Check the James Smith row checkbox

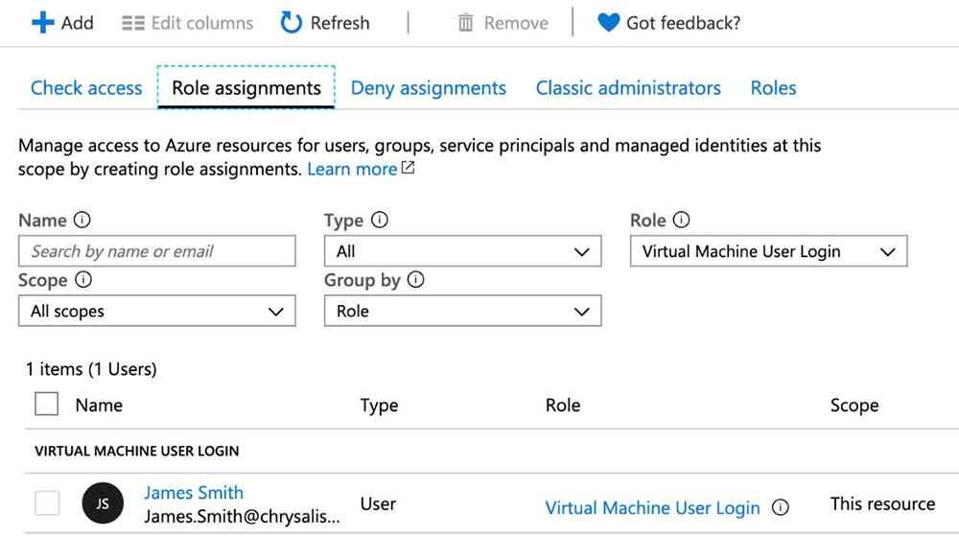[x=47, y=502]
